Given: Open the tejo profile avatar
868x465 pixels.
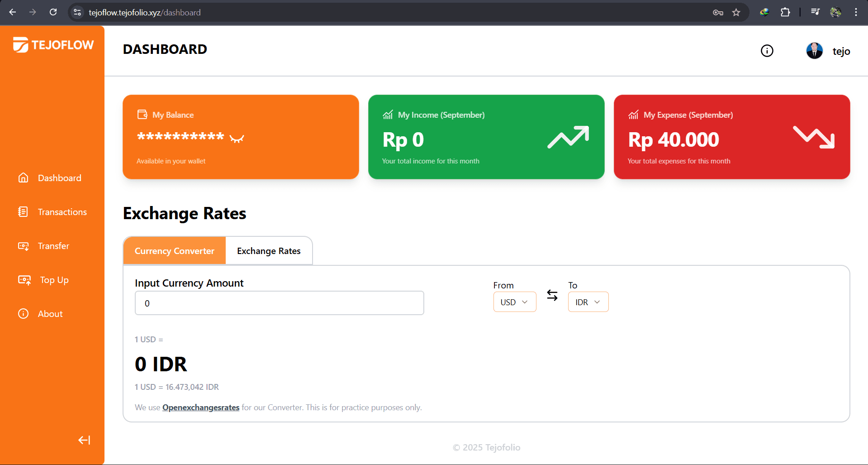Looking at the screenshot, I should (814, 51).
